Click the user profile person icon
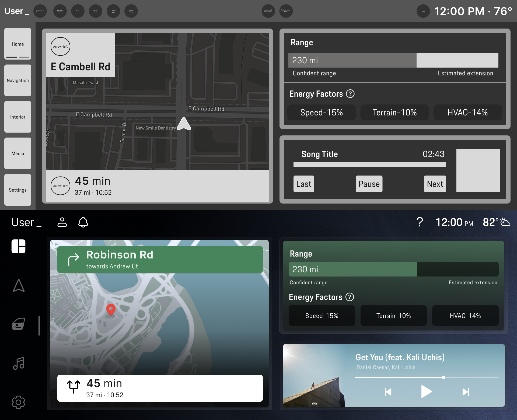The width and height of the screenshot is (517, 420). (62, 222)
